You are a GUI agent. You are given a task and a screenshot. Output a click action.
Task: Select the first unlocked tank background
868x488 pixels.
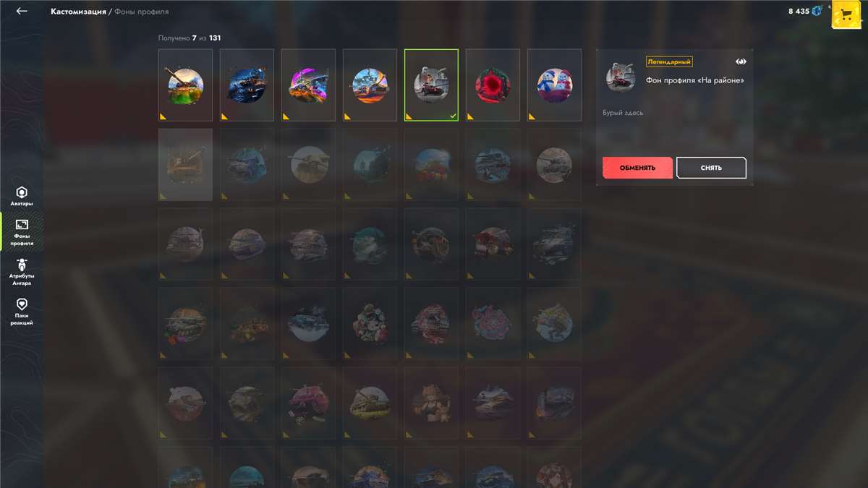[185, 85]
